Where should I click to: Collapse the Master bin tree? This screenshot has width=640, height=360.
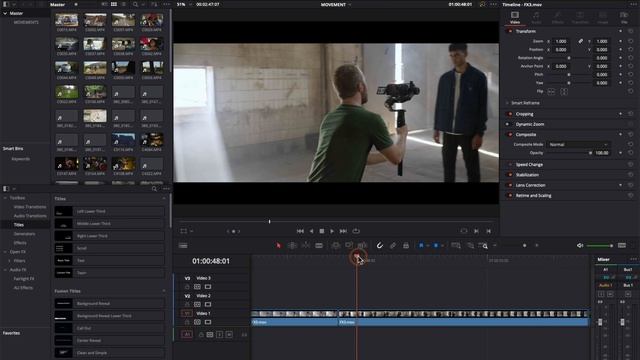[5, 13]
